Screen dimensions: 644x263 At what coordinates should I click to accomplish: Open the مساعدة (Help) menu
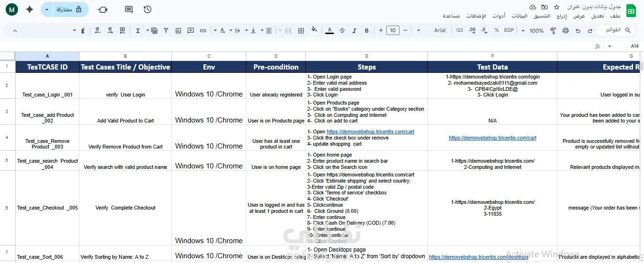[452, 16]
